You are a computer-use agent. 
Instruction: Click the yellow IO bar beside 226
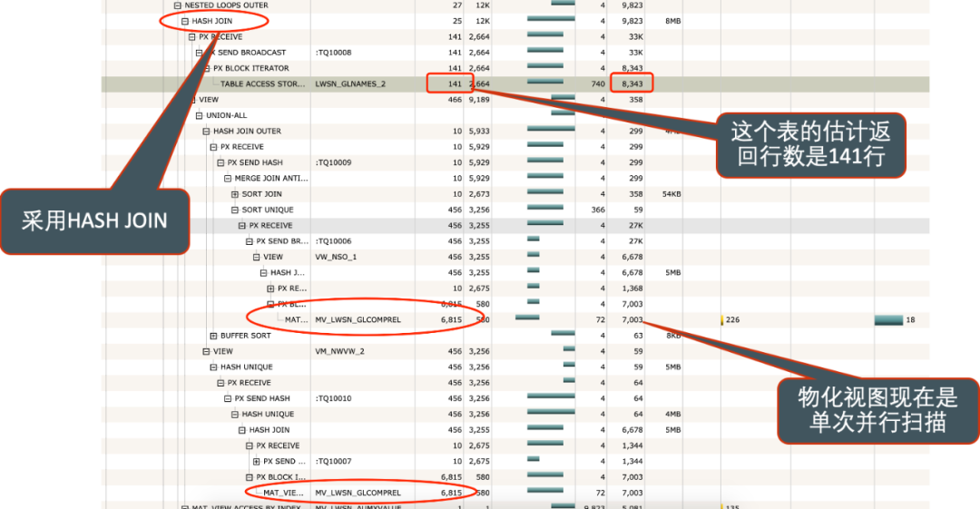coord(722,320)
